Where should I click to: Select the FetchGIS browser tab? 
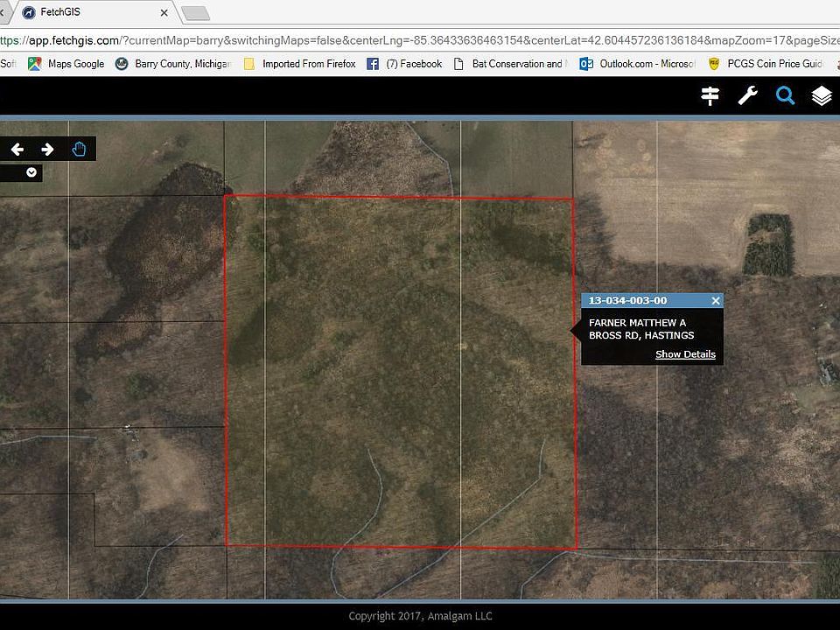point(87,13)
